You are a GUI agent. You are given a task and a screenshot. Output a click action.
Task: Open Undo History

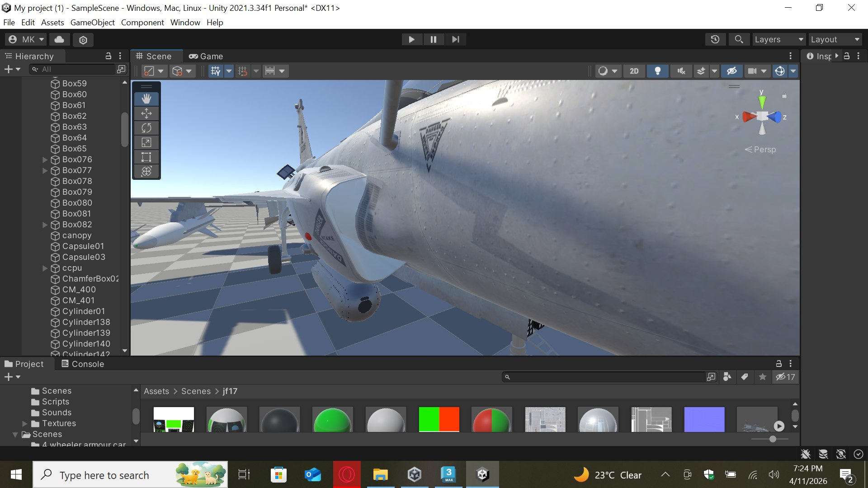(715, 39)
